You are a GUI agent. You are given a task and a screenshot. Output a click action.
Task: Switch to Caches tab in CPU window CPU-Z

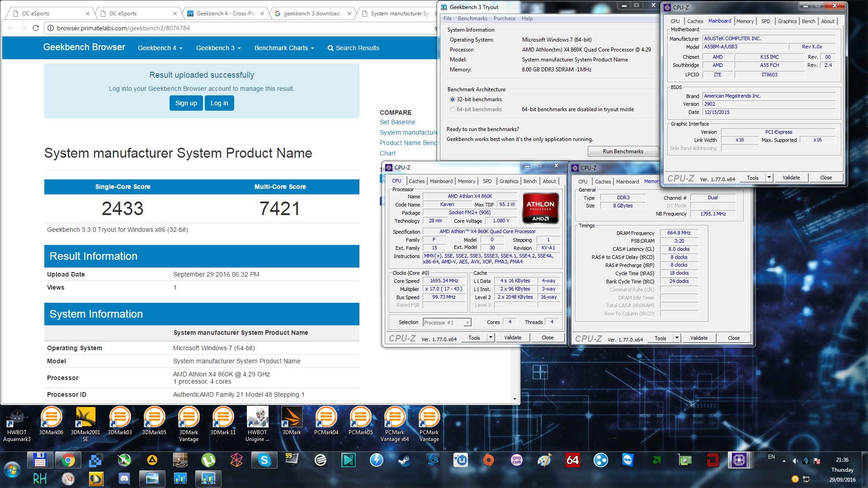click(x=416, y=181)
